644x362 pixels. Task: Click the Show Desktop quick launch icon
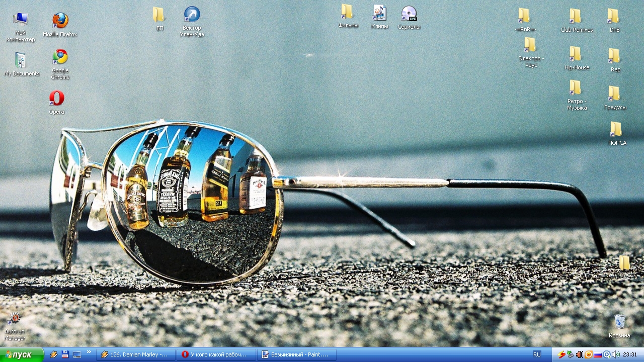(76, 354)
